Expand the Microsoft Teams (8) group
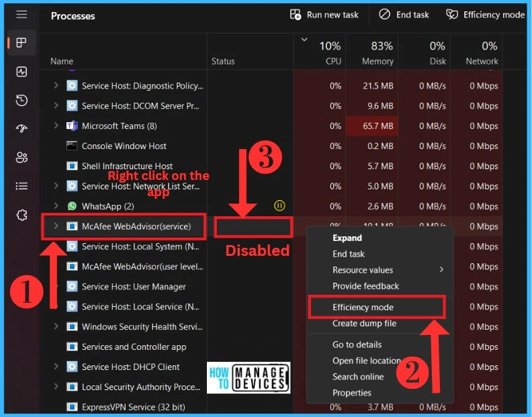532x417 pixels. coord(56,126)
